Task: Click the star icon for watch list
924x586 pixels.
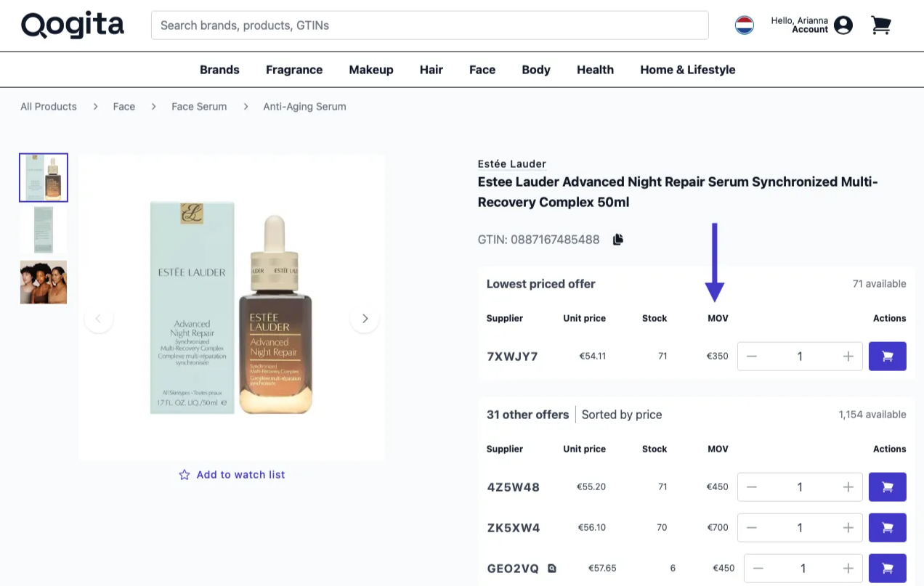Action: (x=185, y=475)
